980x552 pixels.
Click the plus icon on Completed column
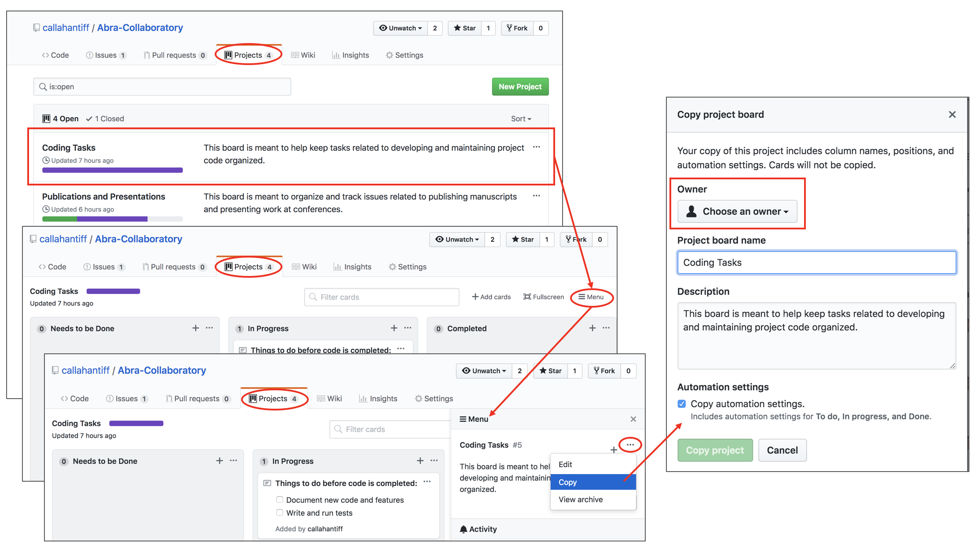click(592, 328)
